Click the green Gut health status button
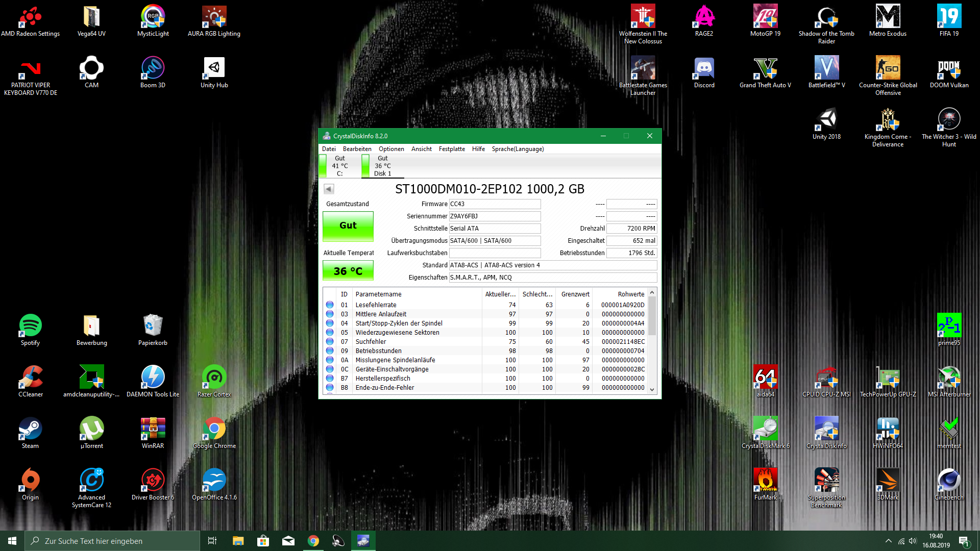The height and width of the screenshot is (551, 980). click(x=348, y=226)
